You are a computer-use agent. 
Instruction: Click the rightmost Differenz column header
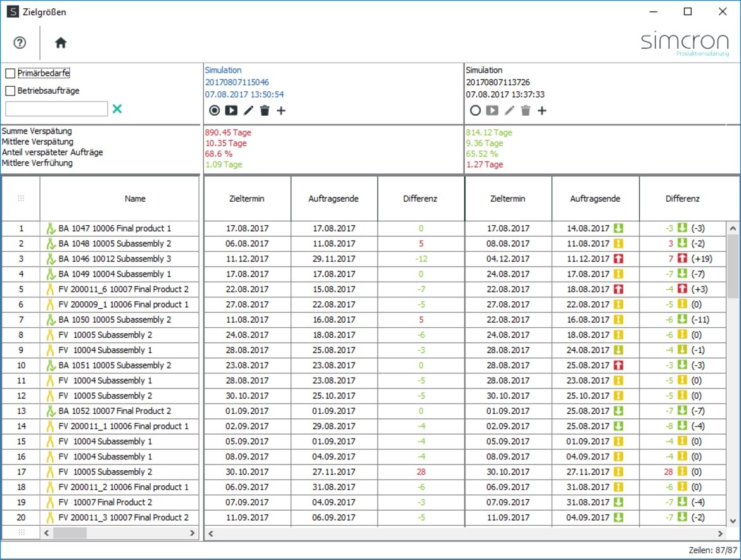coord(682,199)
